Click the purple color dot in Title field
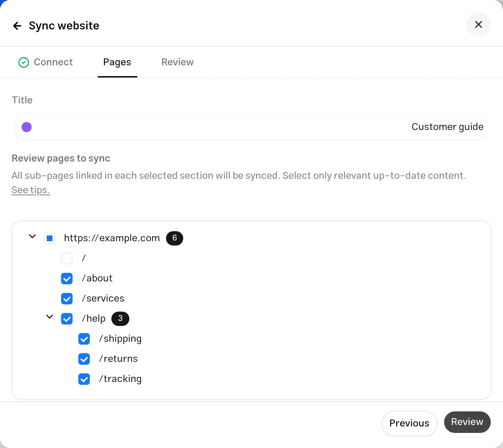Viewport: 503px width, 448px height. (x=27, y=127)
